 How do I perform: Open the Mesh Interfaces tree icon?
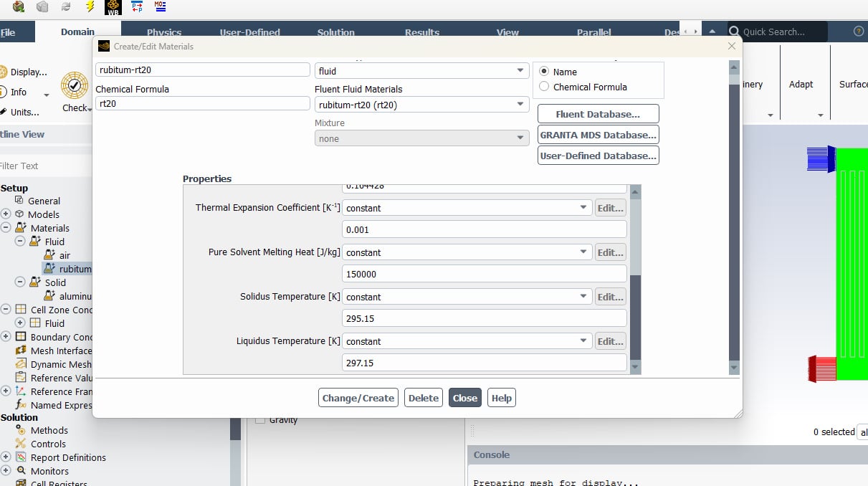click(21, 351)
